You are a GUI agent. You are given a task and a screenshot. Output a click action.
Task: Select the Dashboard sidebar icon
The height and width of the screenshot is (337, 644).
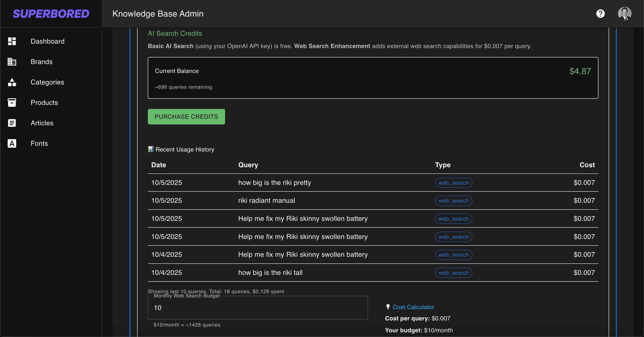click(12, 41)
